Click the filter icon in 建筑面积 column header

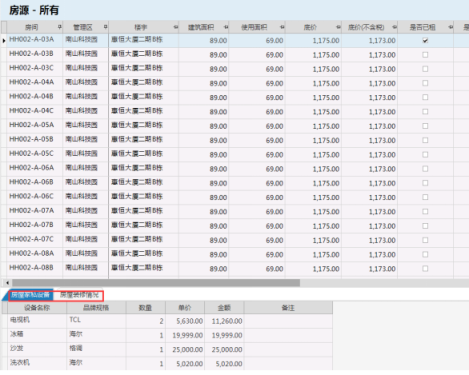tap(226, 27)
